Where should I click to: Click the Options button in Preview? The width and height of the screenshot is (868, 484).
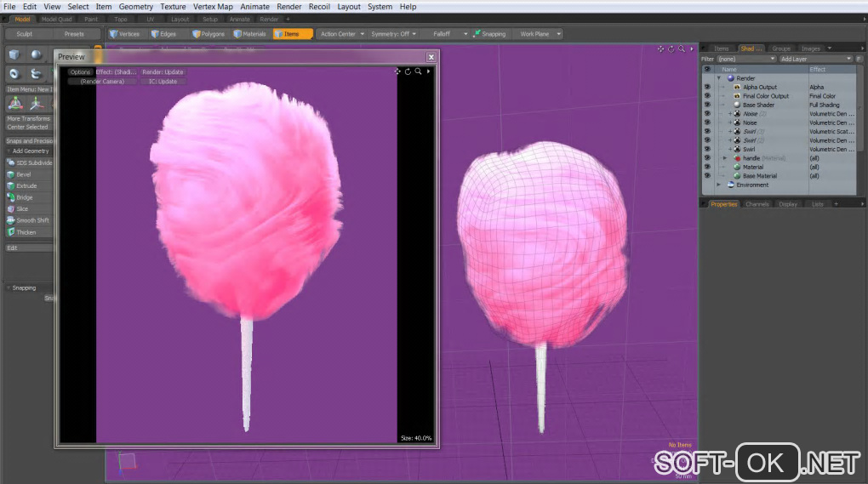tap(80, 72)
